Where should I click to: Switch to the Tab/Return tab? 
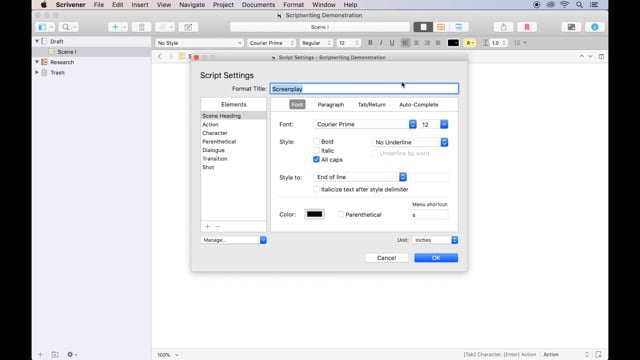point(371,104)
